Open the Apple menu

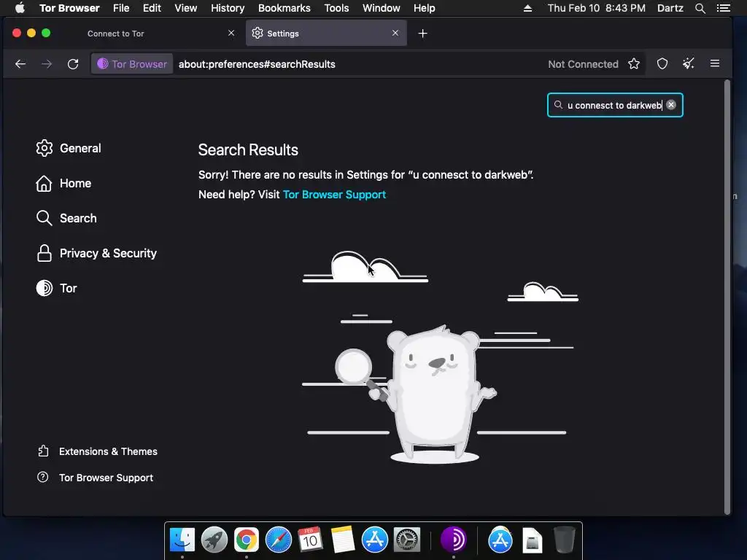[20, 8]
